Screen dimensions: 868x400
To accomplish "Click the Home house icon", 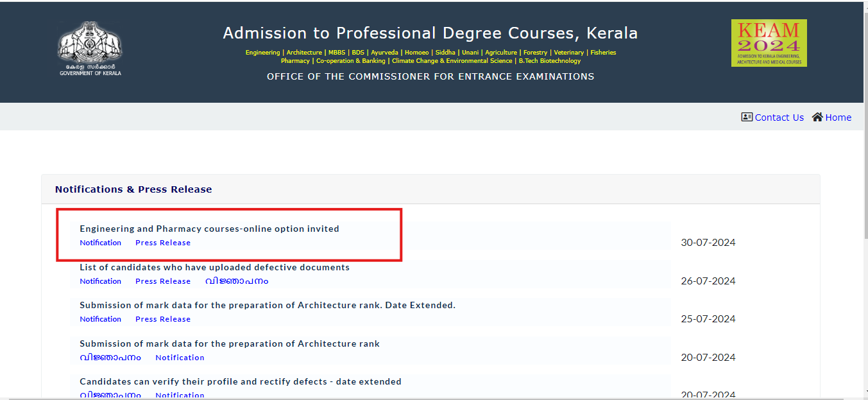I will click(x=817, y=117).
